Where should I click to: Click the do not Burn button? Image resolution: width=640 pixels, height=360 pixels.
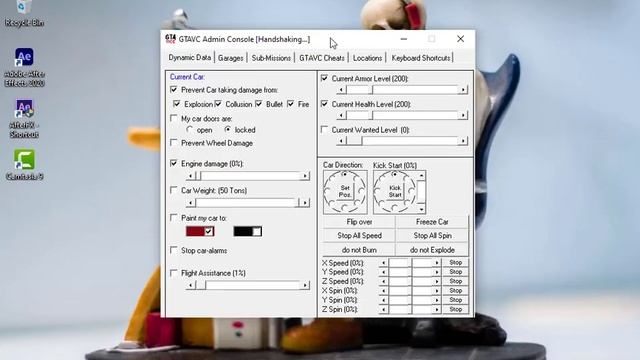(359, 250)
